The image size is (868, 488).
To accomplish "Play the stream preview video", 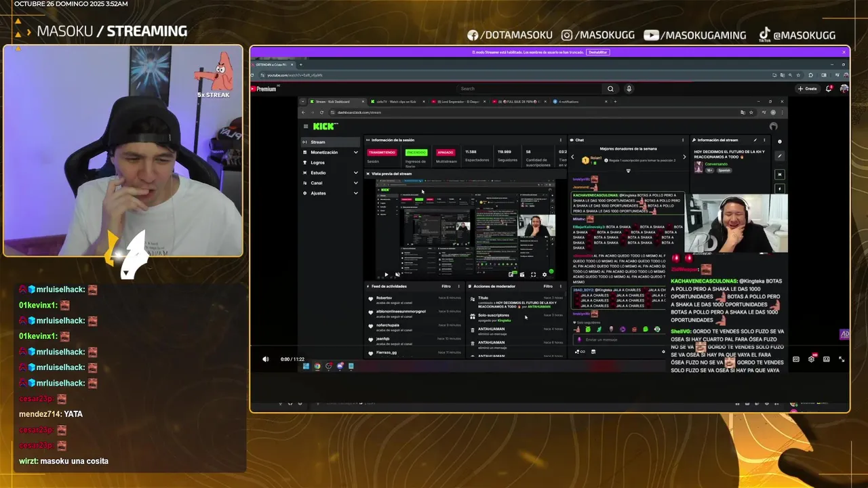I will [x=387, y=274].
